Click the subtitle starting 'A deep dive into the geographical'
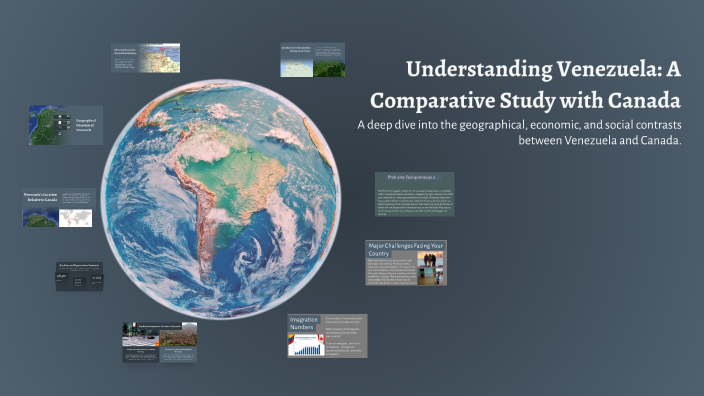Screen dimensions: 704x396 point(519,132)
